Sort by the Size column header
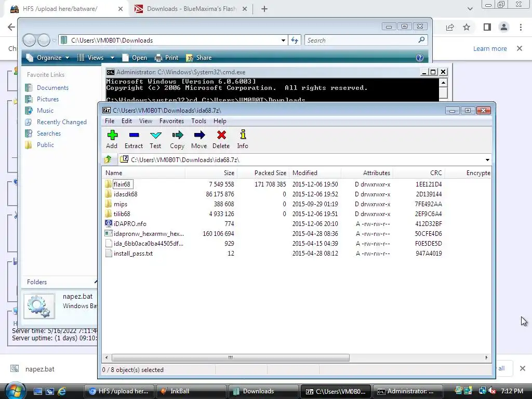 [x=211, y=173]
